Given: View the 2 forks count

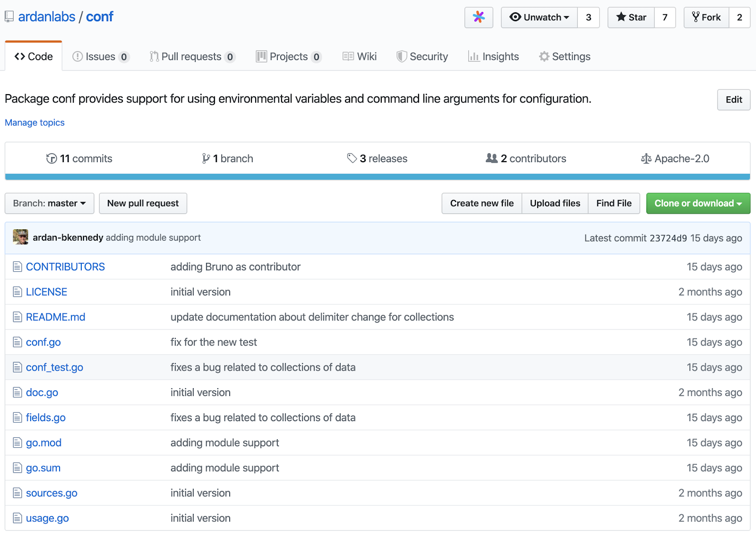Looking at the screenshot, I should click(x=739, y=17).
